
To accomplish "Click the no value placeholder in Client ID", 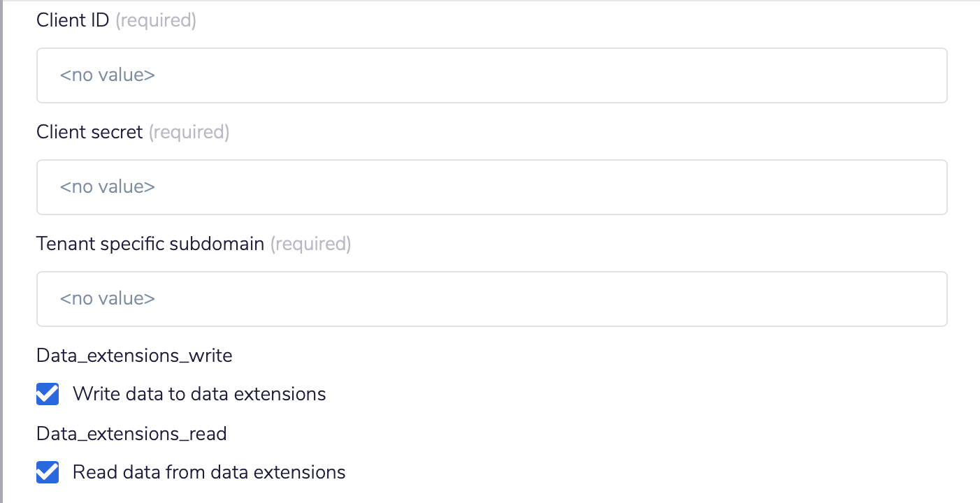I will click(x=107, y=75).
